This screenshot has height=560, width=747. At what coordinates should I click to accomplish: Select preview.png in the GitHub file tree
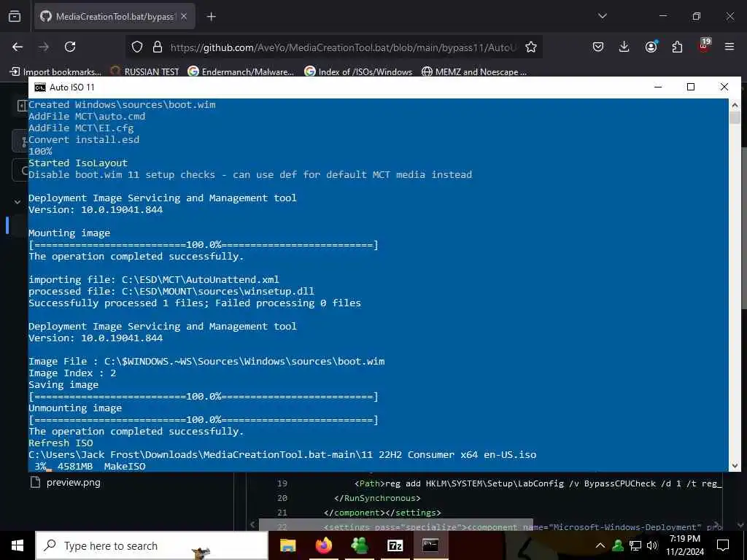tap(74, 483)
